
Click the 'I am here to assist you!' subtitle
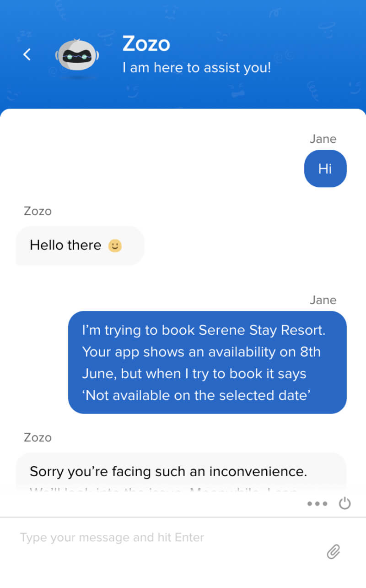tap(197, 68)
